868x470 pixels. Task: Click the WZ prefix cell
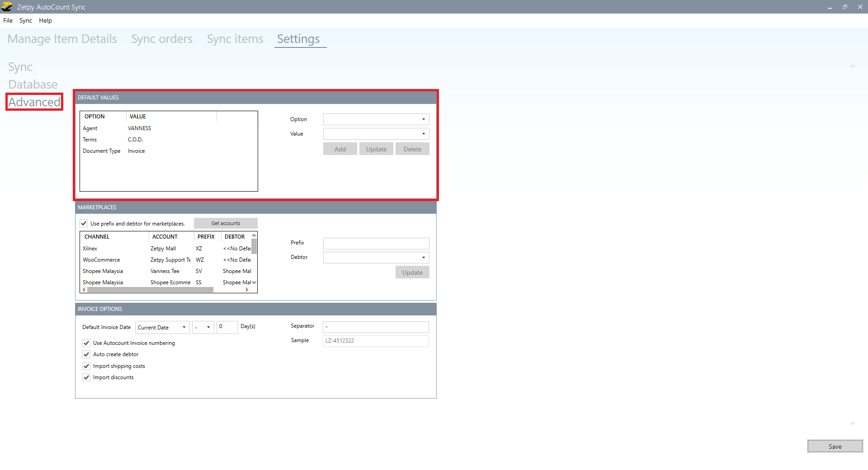click(200, 260)
